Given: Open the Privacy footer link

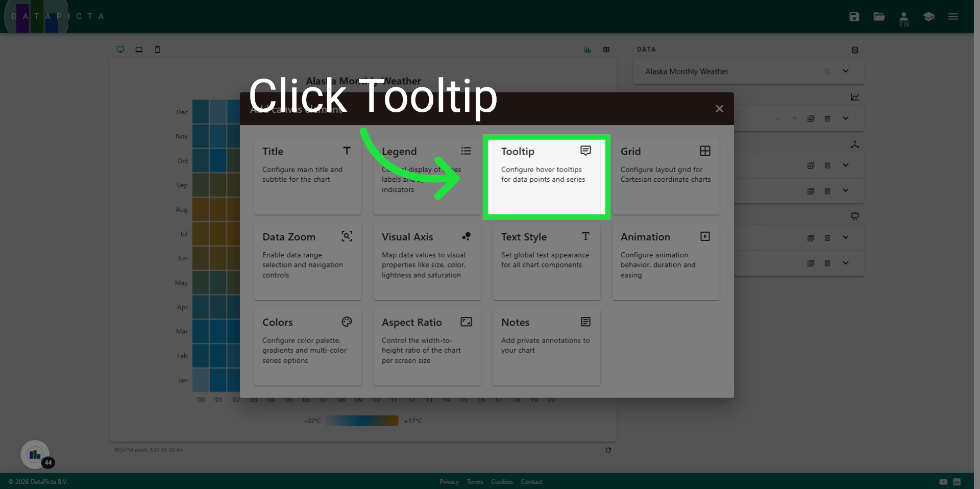Looking at the screenshot, I should click(x=449, y=482).
